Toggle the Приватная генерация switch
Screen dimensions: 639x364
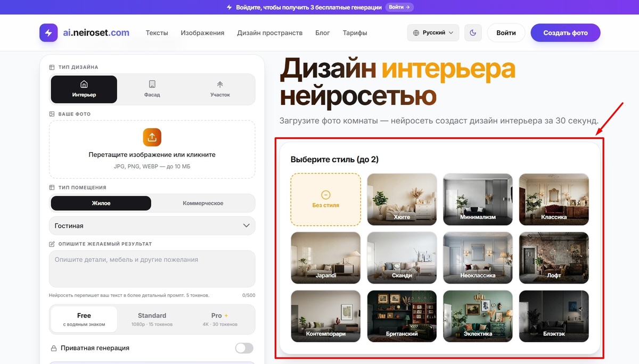[x=244, y=348]
